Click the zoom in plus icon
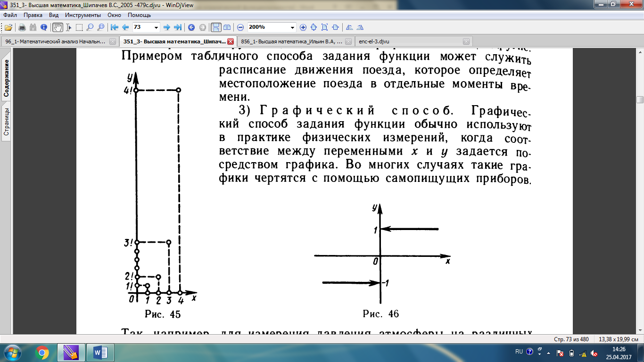Image resolution: width=644 pixels, height=362 pixels. point(303,27)
